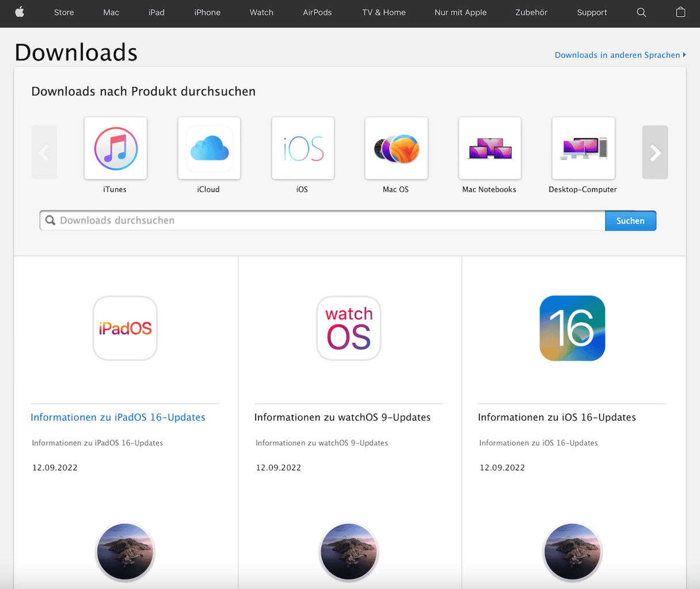
Task: Click the iPadOS logo image
Action: click(x=125, y=328)
